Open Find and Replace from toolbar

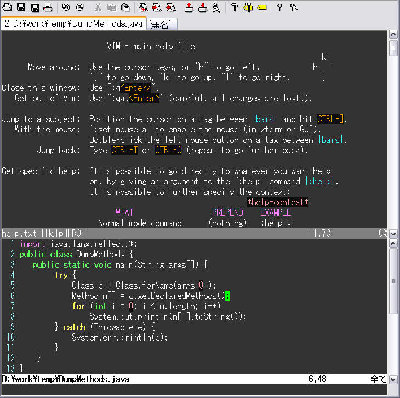(143, 7)
